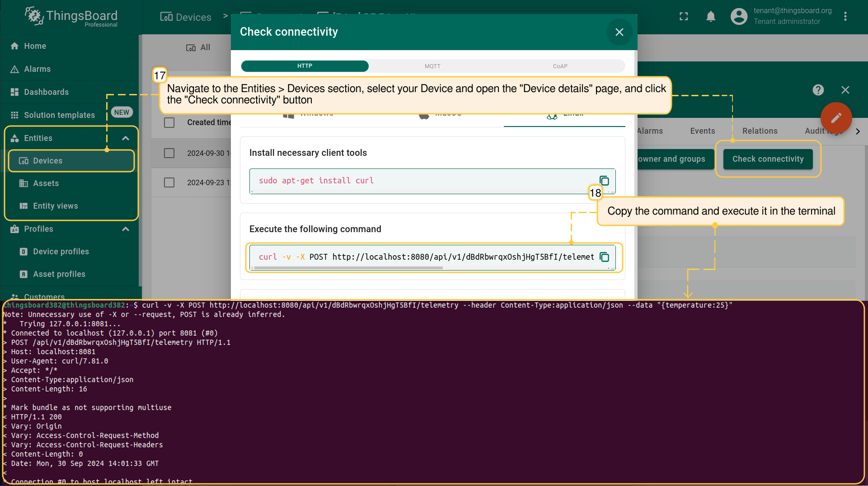Copy the curl POST telemetry command
This screenshot has width=868, height=486.
click(x=604, y=257)
